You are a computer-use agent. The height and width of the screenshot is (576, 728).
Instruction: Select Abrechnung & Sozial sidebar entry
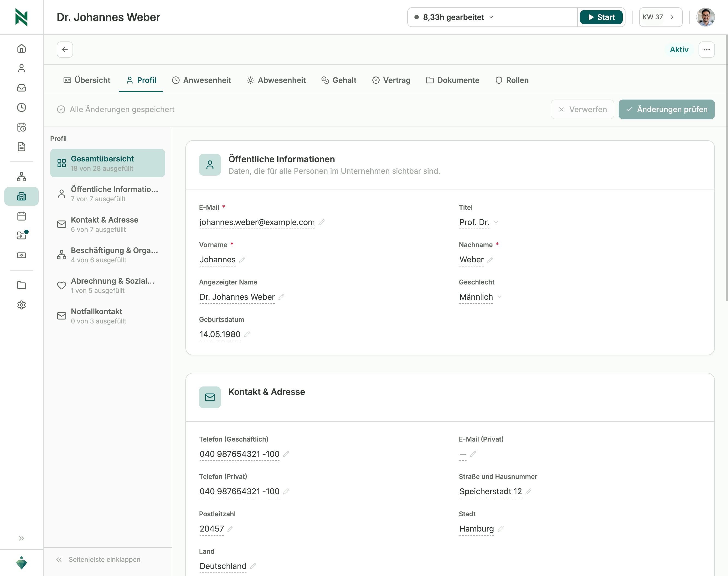[x=108, y=285]
